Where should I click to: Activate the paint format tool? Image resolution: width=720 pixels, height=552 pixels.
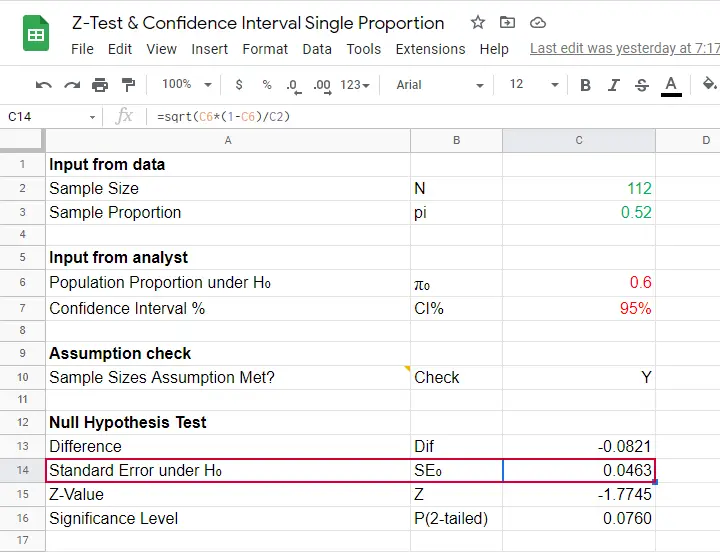128,85
